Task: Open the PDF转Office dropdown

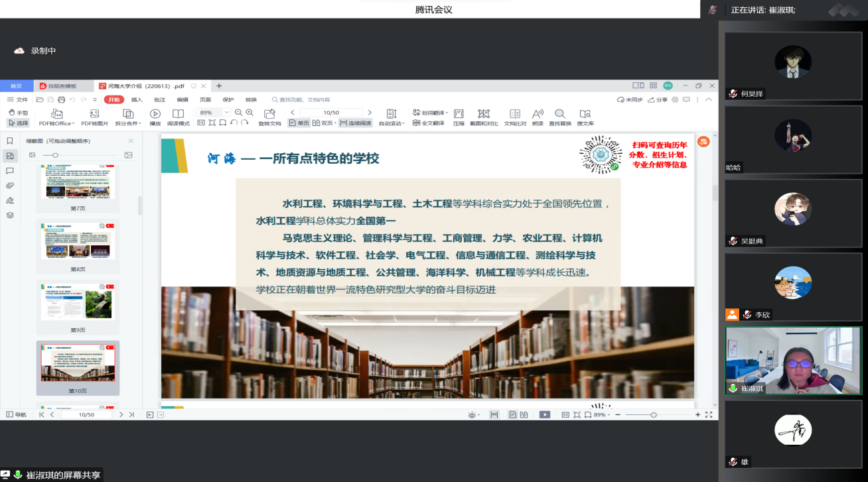Action: coord(56,123)
